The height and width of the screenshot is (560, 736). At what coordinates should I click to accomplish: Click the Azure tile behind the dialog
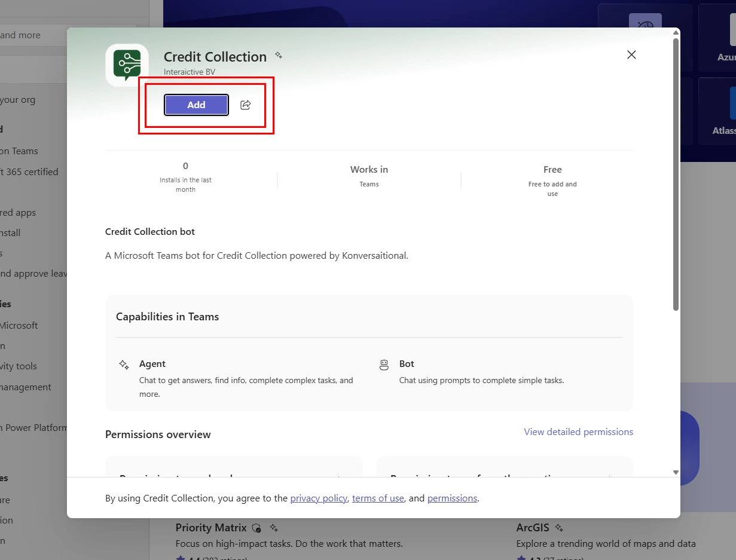(x=717, y=38)
